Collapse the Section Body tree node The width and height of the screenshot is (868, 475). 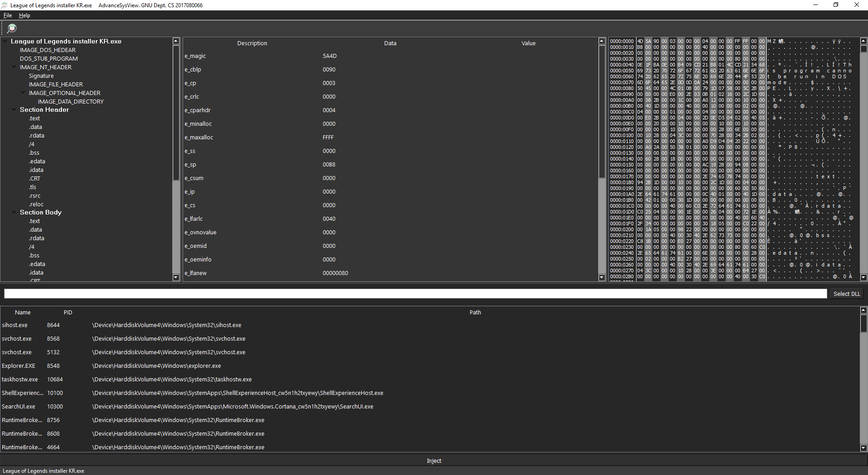click(x=14, y=212)
